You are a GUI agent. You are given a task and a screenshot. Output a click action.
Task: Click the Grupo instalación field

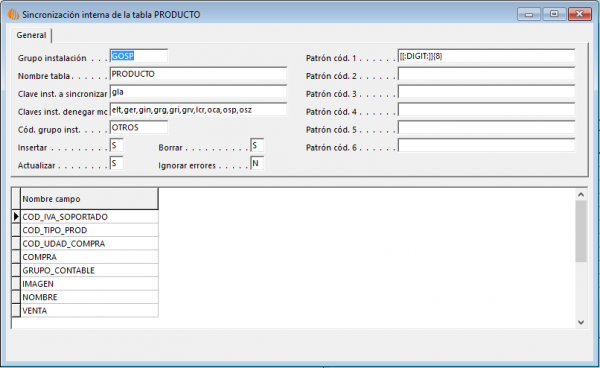point(139,56)
